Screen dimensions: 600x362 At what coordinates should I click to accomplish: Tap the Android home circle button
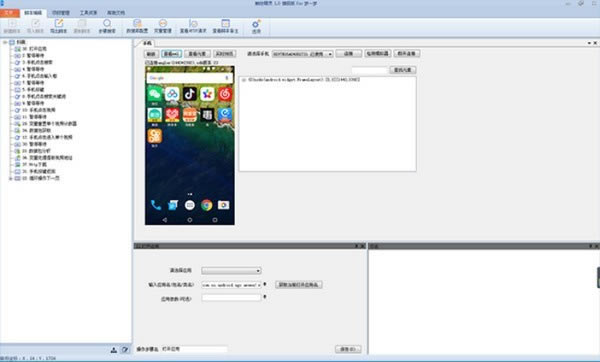pos(189,220)
